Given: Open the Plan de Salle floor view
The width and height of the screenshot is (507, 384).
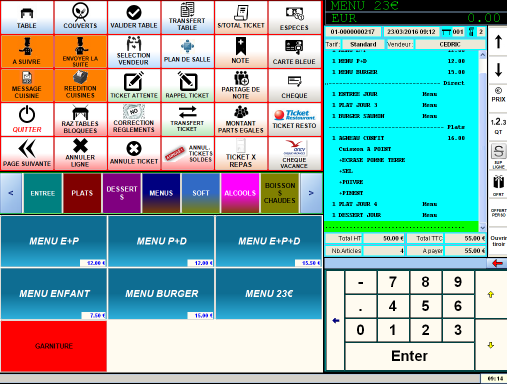Looking at the screenshot, I should click(187, 51).
